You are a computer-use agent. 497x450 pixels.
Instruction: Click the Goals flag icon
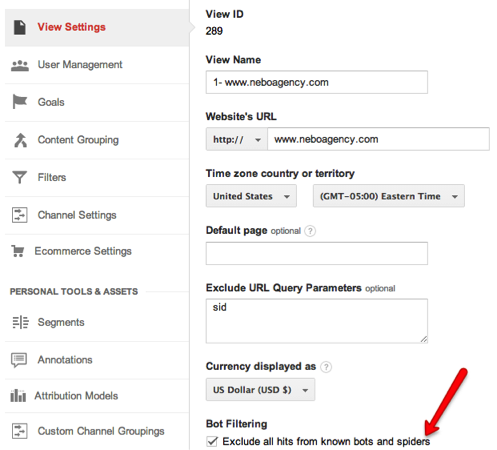pyautogui.click(x=20, y=102)
